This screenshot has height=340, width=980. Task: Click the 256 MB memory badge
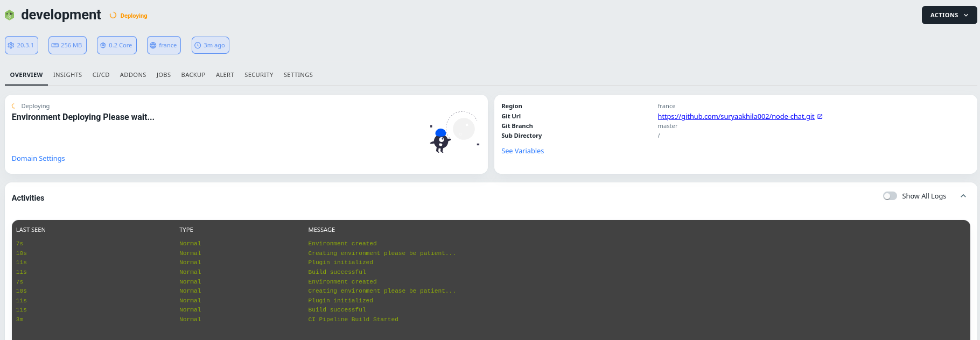click(67, 45)
